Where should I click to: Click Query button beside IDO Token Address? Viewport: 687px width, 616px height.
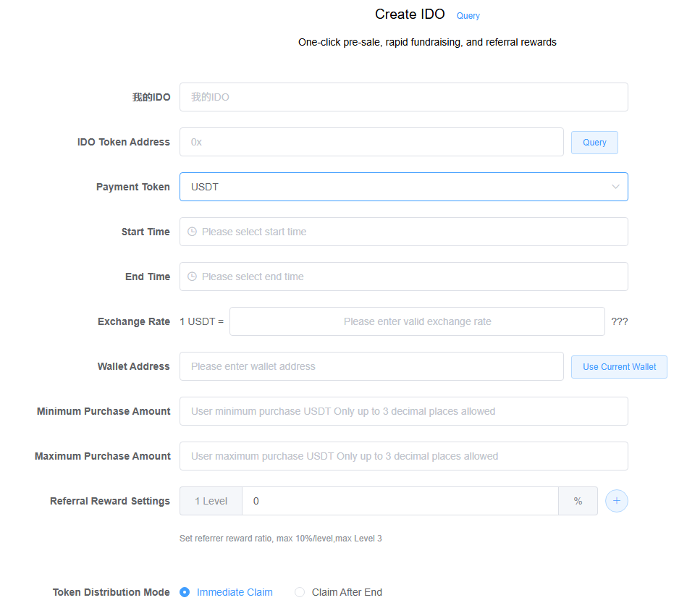[x=594, y=143]
